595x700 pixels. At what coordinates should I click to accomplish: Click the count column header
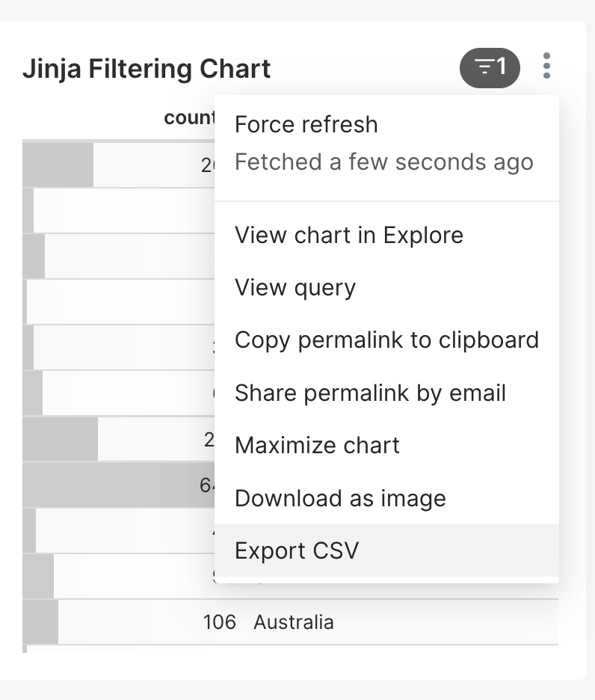187,117
